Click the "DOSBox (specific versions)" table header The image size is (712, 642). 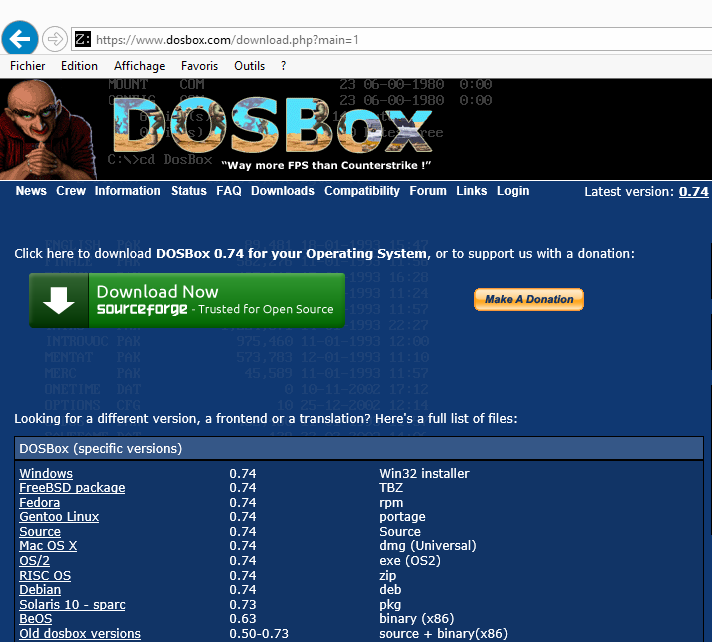pos(359,449)
